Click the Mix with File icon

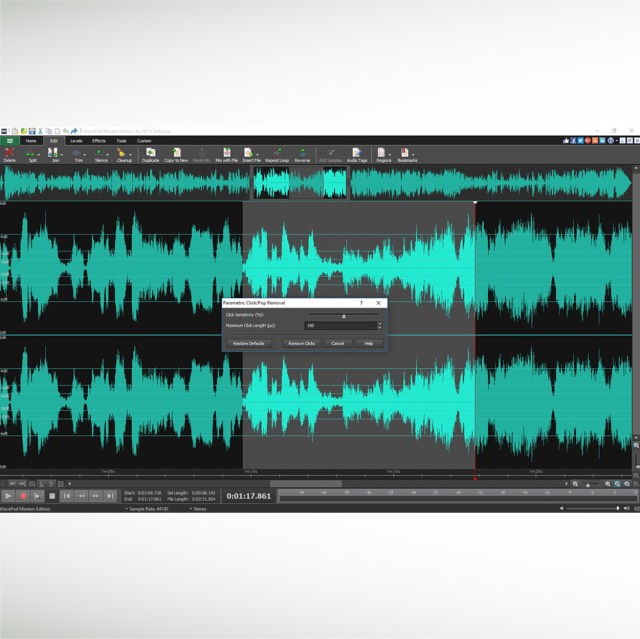(x=226, y=153)
